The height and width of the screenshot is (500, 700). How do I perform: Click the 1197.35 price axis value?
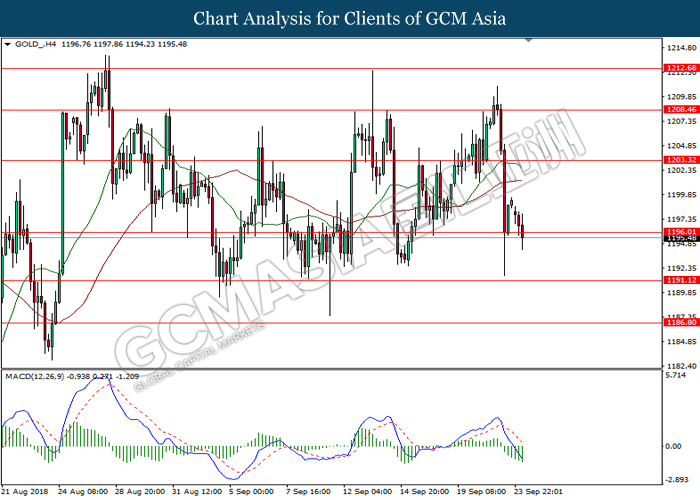682,219
